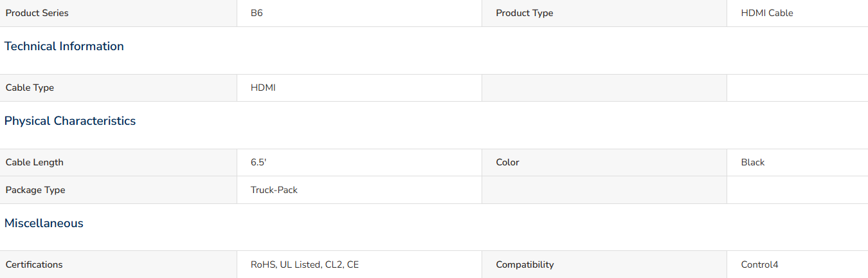Viewport: 868px width, 278px height.
Task: Click the Miscellaneous section heading
Action: [x=44, y=223]
